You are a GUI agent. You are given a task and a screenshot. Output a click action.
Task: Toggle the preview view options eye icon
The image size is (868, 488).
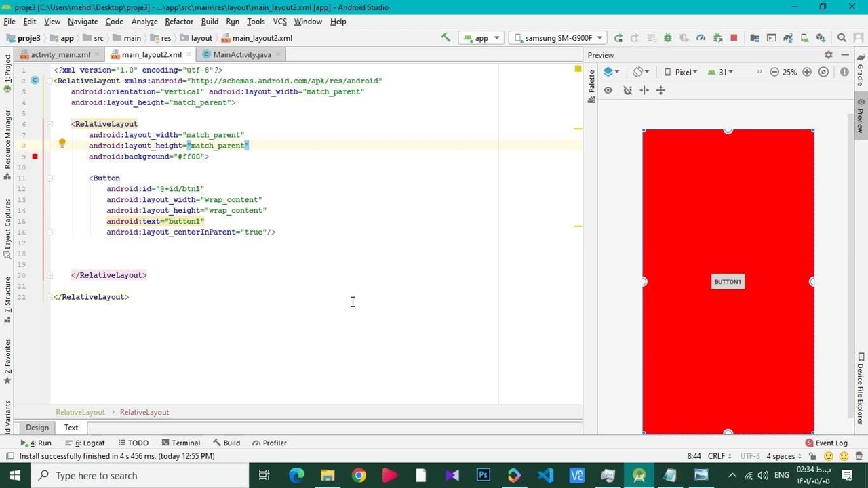point(608,90)
